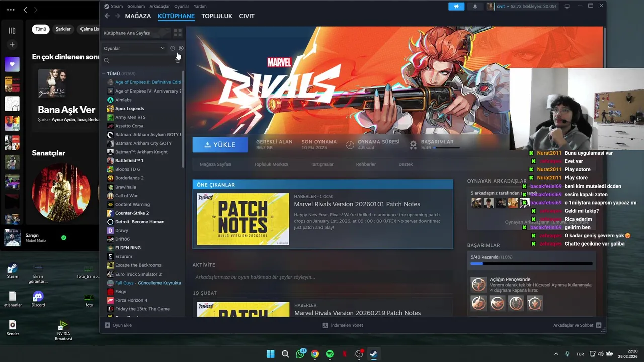Viewport: 644px width, 362px height.
Task: Open the Discord desktop shortcut
Action: click(38, 299)
